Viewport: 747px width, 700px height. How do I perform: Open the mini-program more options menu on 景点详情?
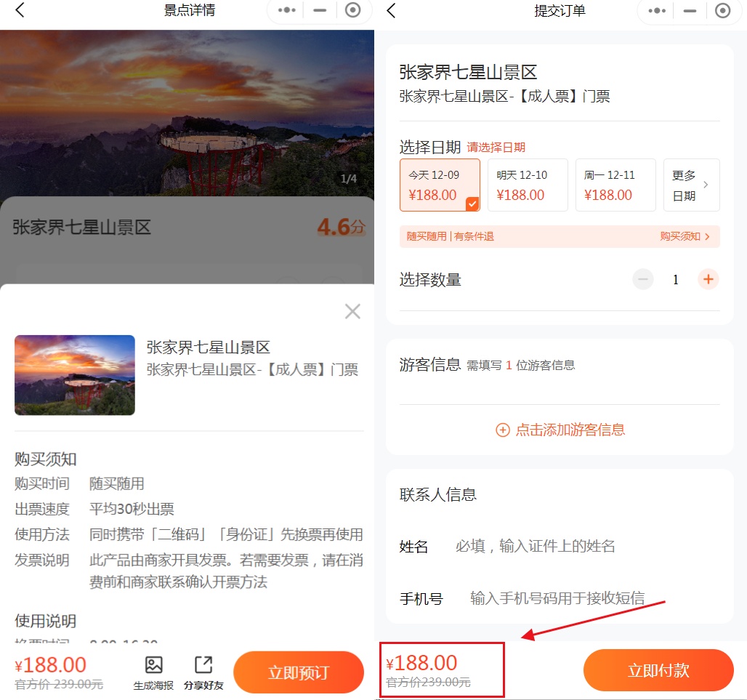pyautogui.click(x=287, y=11)
